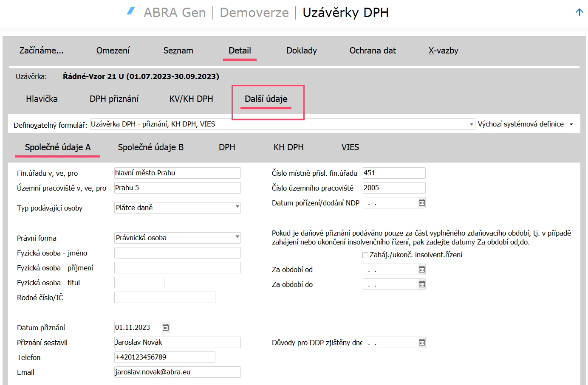Focus the Číslo územního pracoviště field
Image resolution: width=588 pixels, height=385 pixels.
pos(393,188)
